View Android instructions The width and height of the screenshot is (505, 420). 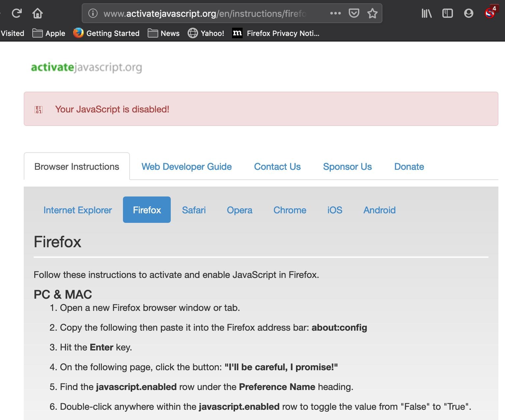tap(379, 210)
